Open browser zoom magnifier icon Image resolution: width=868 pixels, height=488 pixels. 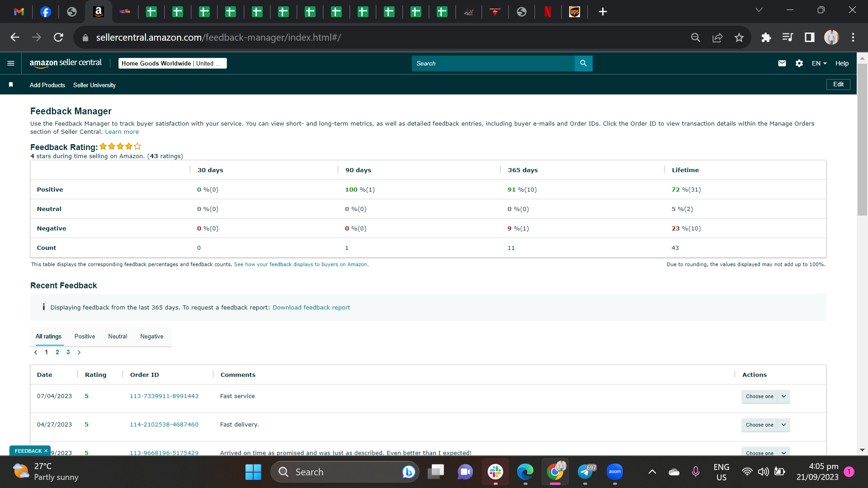click(x=696, y=38)
